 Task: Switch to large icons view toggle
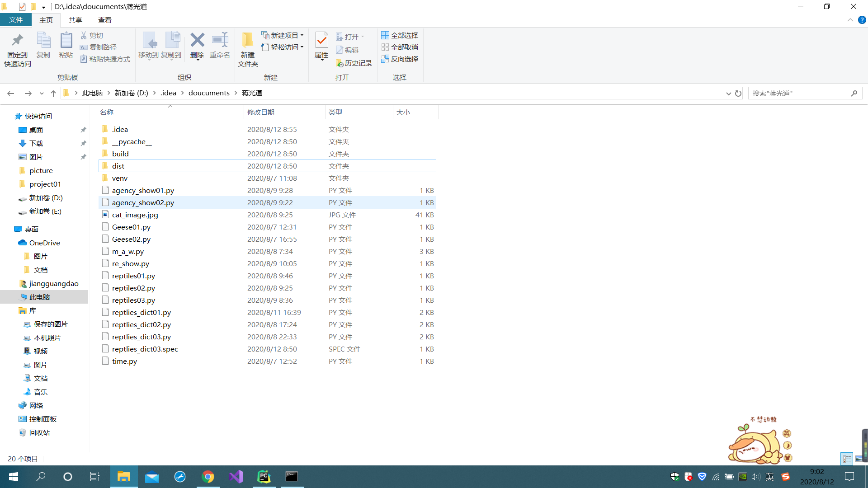coord(859,459)
